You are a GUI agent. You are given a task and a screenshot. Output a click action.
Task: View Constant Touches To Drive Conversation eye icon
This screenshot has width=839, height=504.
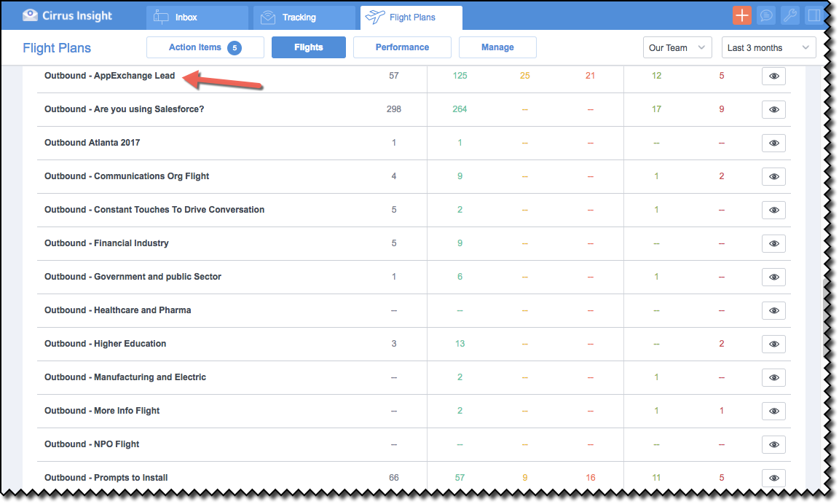[x=773, y=210]
